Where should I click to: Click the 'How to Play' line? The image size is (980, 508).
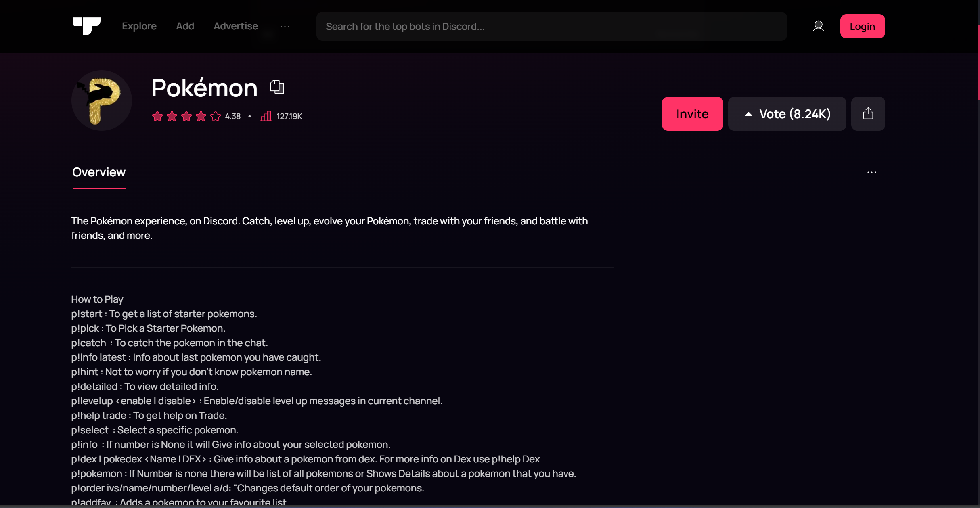(x=97, y=299)
